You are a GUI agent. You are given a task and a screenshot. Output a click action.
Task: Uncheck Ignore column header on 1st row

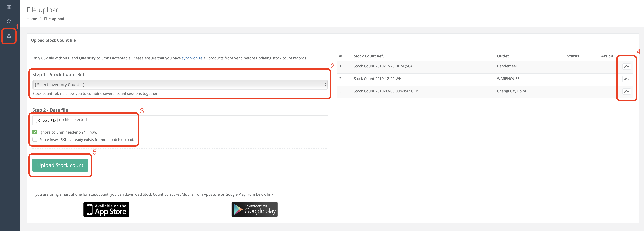tap(35, 132)
